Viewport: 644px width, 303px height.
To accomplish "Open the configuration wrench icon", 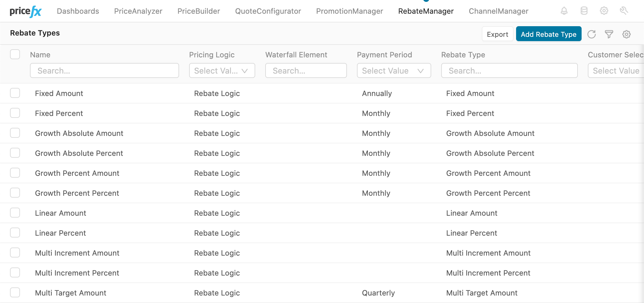I will 624,11.
